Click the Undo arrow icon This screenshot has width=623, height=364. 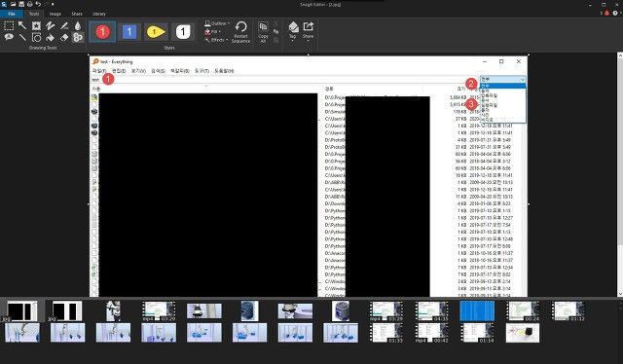(x=38, y=4)
